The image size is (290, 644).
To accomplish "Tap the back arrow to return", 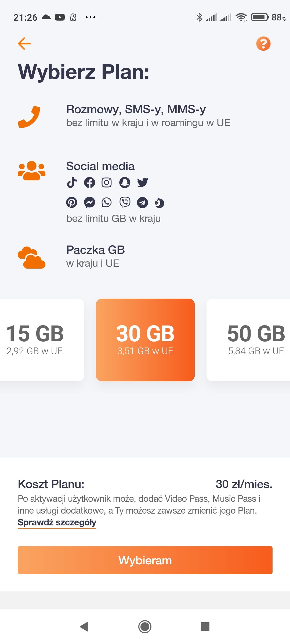I will pos(24,43).
